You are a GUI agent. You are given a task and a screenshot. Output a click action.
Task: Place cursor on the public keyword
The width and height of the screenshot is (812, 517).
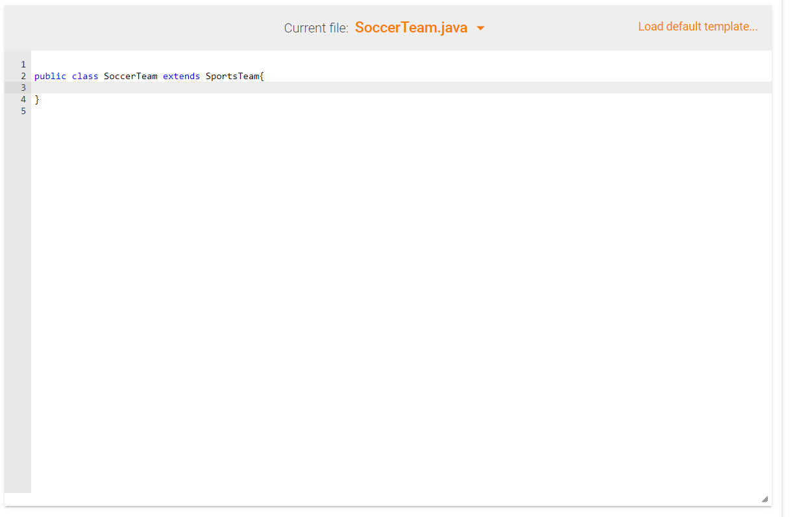(x=50, y=76)
